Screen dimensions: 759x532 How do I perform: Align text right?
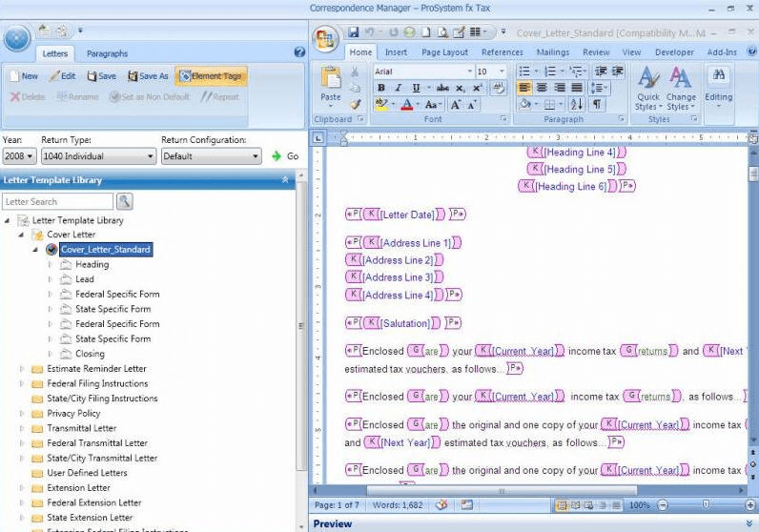click(559, 88)
